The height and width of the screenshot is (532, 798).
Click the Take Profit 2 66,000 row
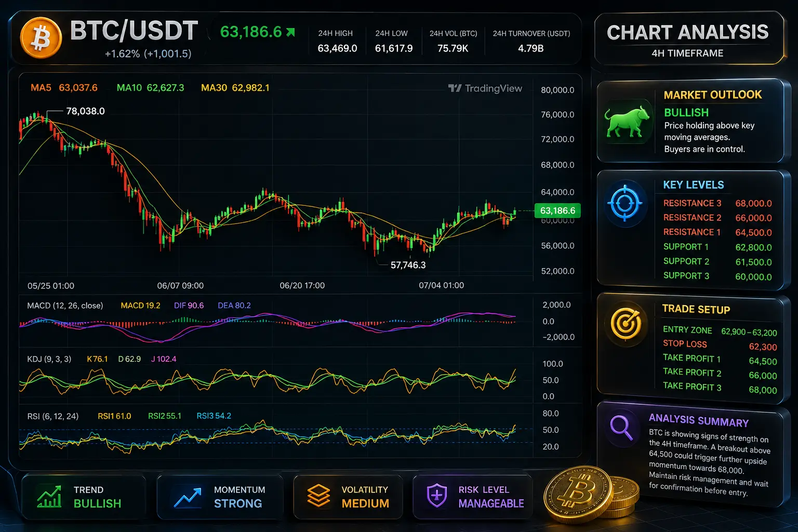click(720, 374)
